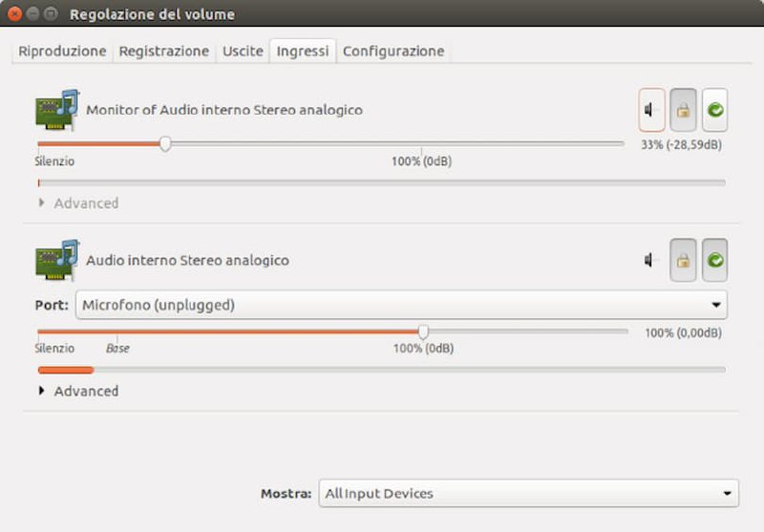
Task: Close the Regolazione del volume window
Action: pos(15,13)
